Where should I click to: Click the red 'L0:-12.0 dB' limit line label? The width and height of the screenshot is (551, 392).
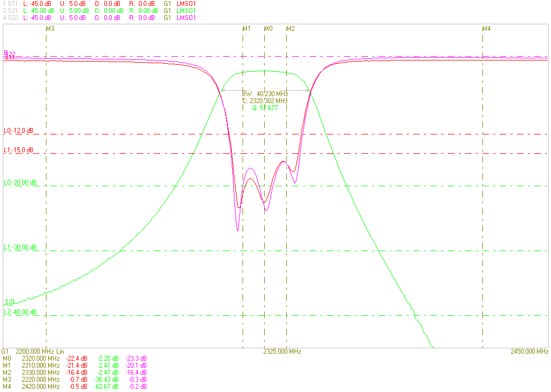(18, 131)
